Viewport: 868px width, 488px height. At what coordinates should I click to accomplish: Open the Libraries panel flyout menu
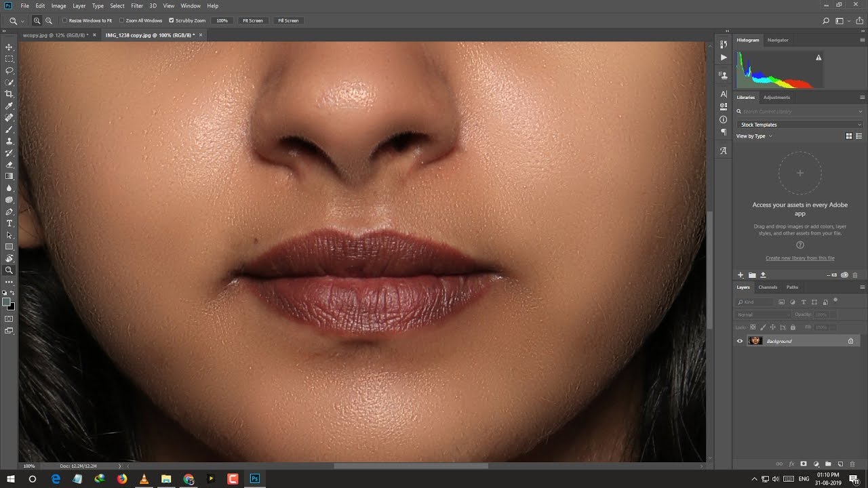point(862,97)
